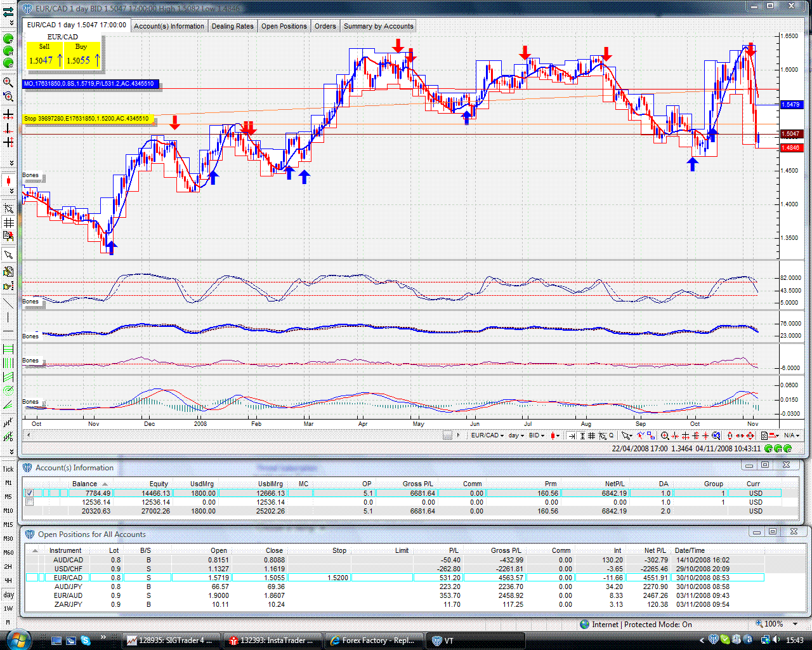Toggle the grid icon in the left sidebar
812x650 pixels.
point(8,223)
